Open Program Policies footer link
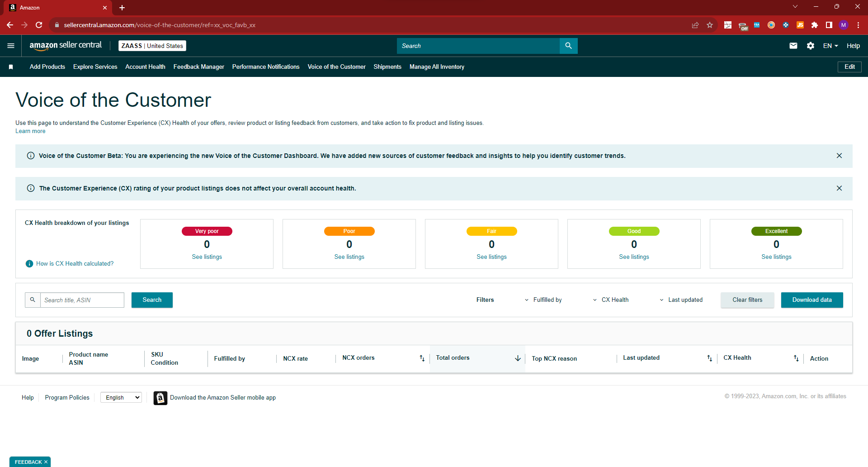 67,398
